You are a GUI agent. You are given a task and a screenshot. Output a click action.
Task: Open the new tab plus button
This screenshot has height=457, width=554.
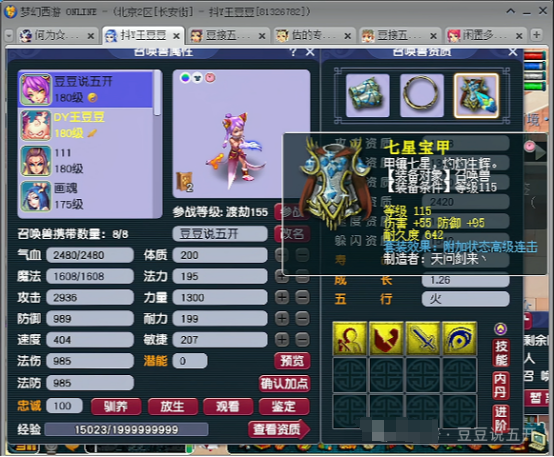(536, 35)
